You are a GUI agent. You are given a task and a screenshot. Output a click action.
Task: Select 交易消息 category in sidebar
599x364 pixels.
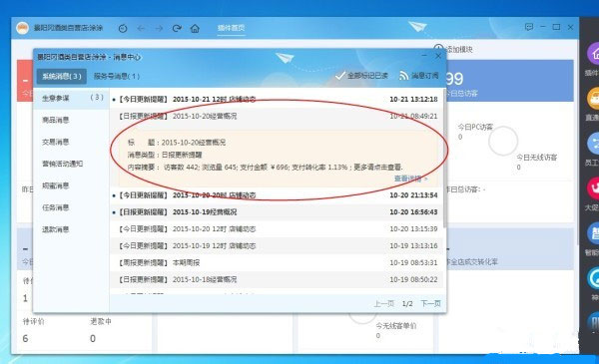55,142
